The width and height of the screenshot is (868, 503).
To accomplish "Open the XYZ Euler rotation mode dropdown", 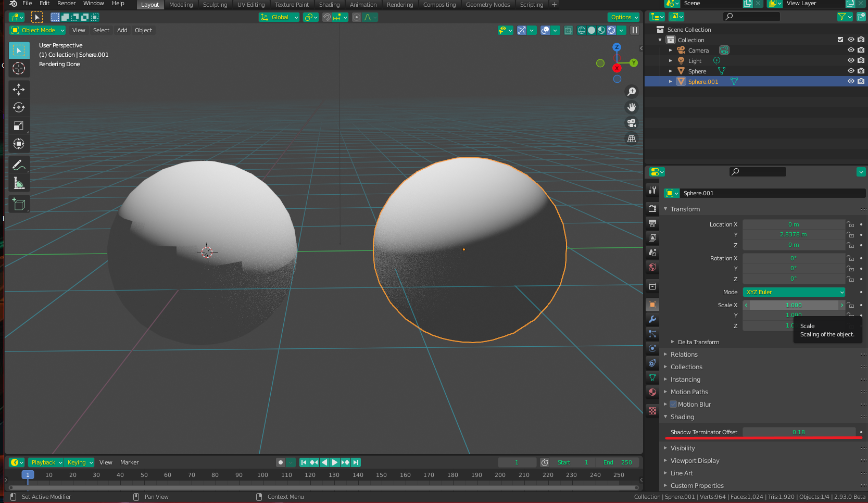I will pyautogui.click(x=794, y=292).
